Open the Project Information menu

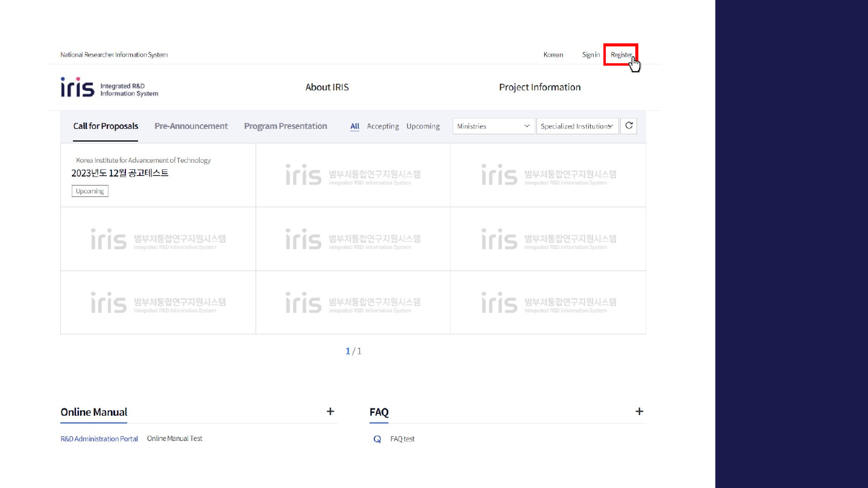(x=539, y=87)
